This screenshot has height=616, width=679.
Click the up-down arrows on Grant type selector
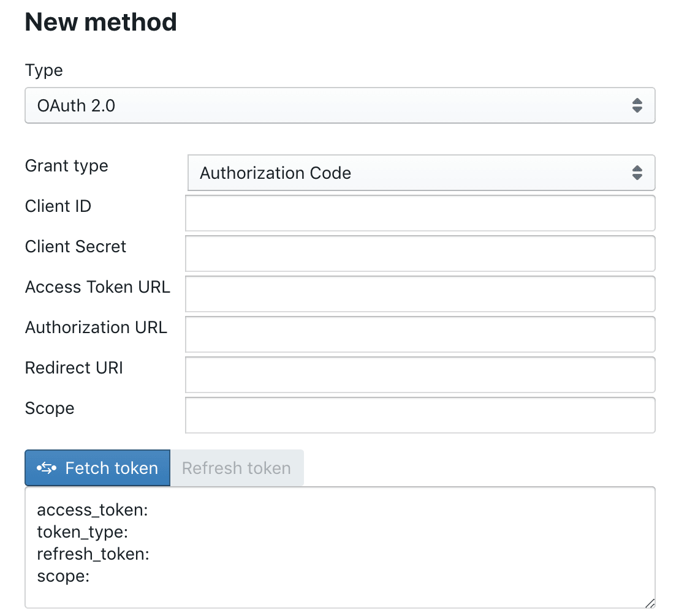click(x=637, y=173)
